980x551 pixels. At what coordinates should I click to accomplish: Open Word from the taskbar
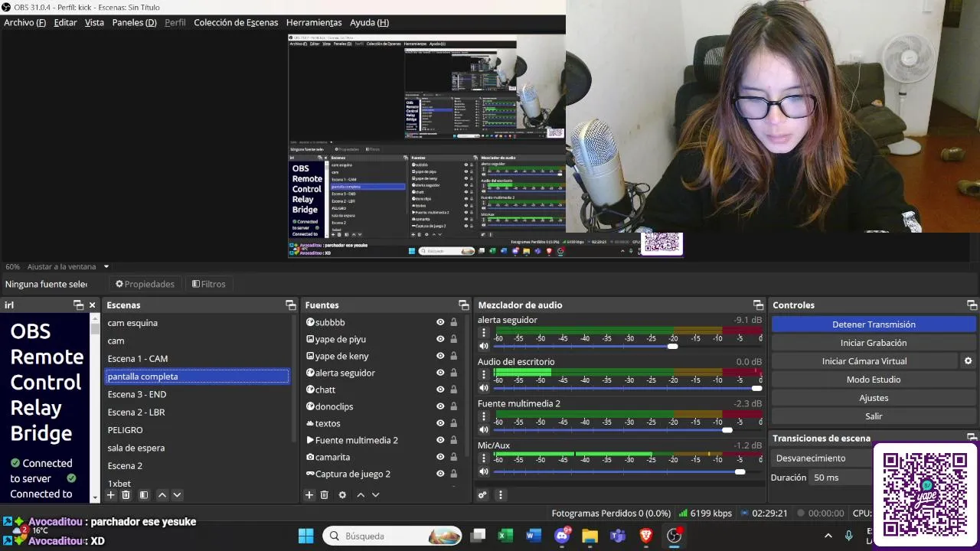pos(534,536)
